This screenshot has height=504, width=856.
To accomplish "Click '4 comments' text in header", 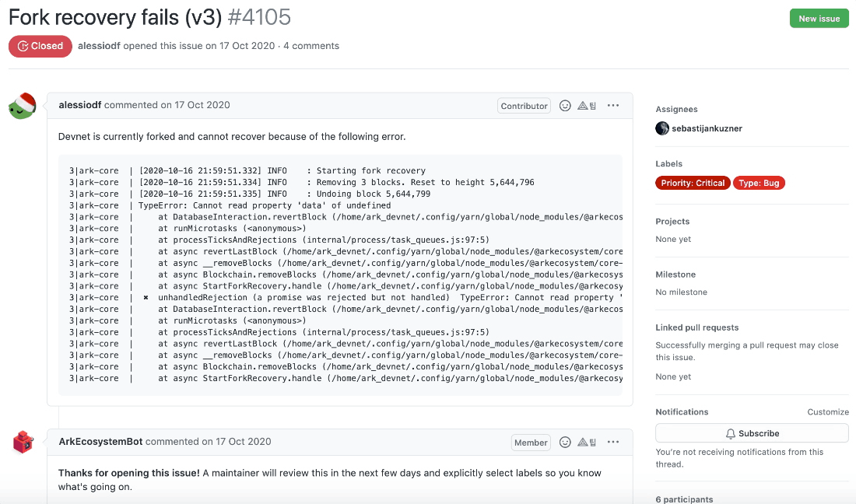I will [311, 46].
